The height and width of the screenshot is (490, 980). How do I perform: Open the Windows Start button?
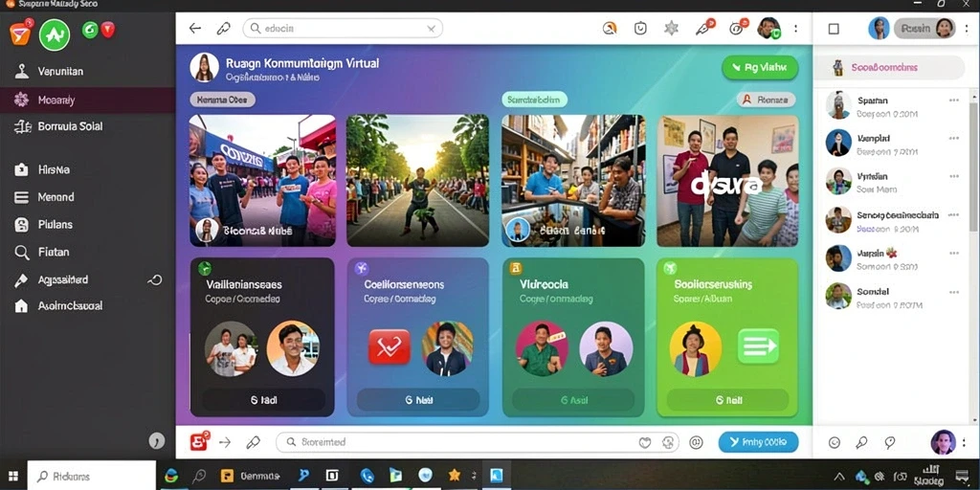(x=13, y=477)
